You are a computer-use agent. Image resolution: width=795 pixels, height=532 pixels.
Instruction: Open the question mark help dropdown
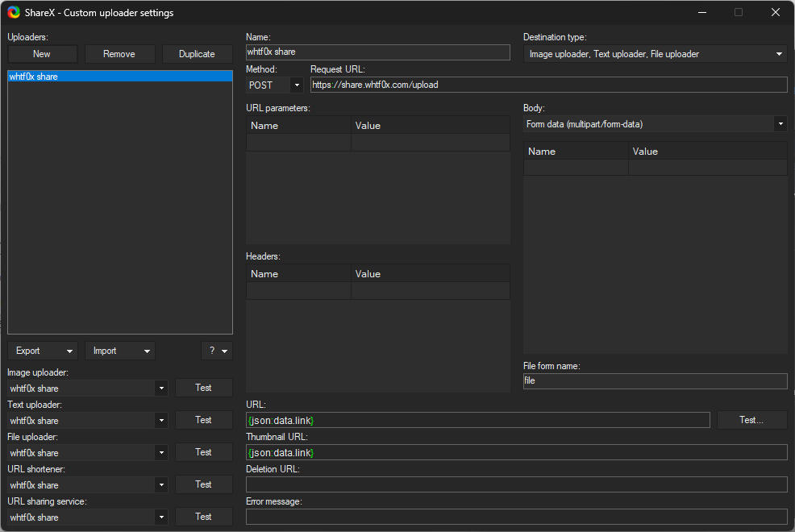coord(216,351)
